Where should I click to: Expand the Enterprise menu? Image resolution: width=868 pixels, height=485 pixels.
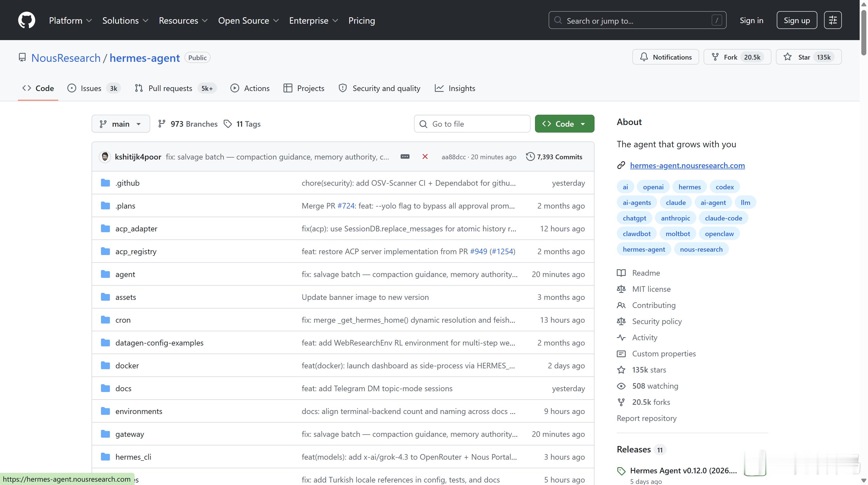(x=313, y=21)
